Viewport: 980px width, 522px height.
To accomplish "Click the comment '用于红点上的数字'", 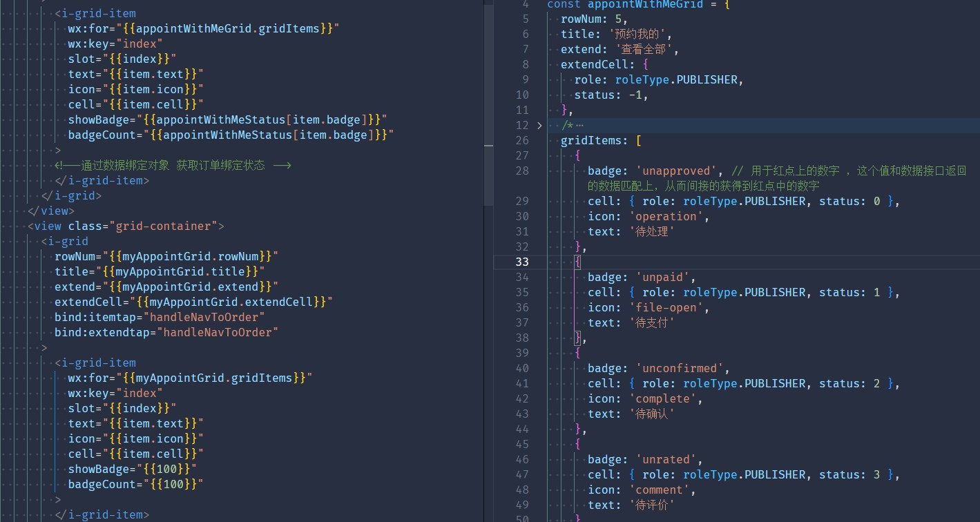I will pos(796,171).
